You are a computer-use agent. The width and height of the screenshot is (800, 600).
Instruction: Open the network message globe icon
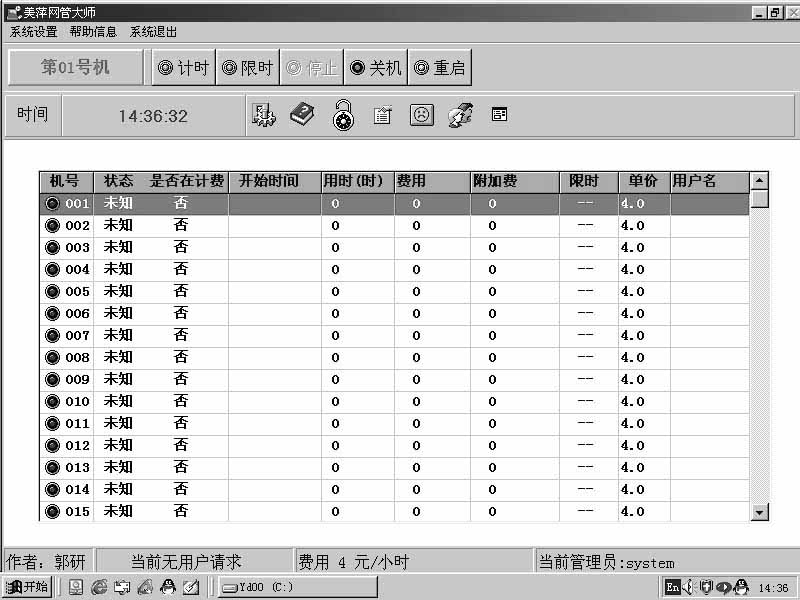coord(460,114)
